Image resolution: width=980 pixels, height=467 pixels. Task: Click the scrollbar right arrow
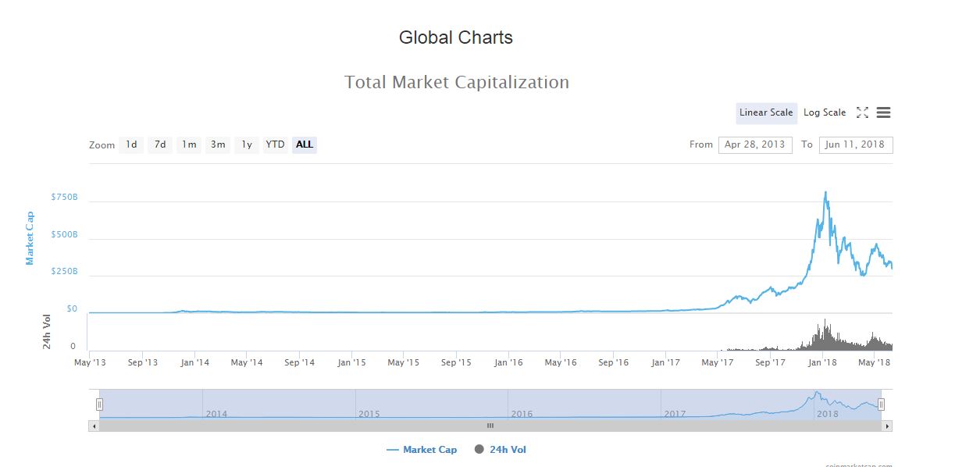(887, 426)
